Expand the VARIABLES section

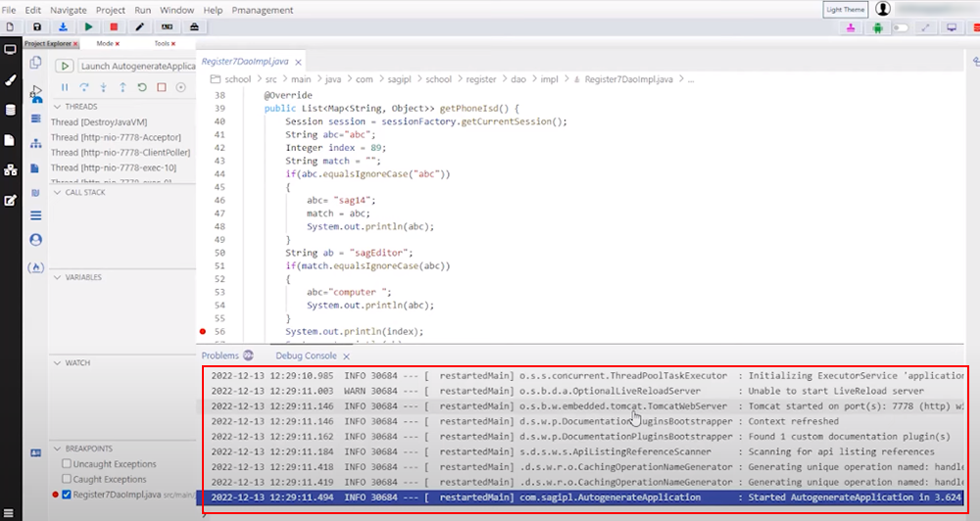tap(58, 278)
